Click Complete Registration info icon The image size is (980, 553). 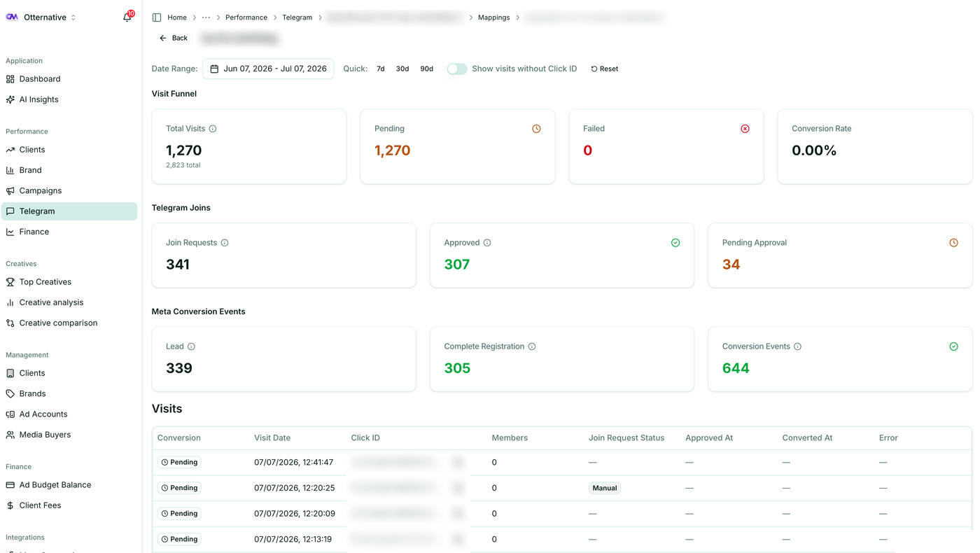point(532,346)
